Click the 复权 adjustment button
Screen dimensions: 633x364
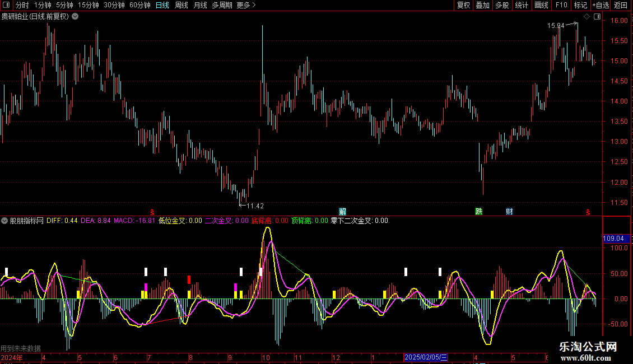pyautogui.click(x=463, y=5)
